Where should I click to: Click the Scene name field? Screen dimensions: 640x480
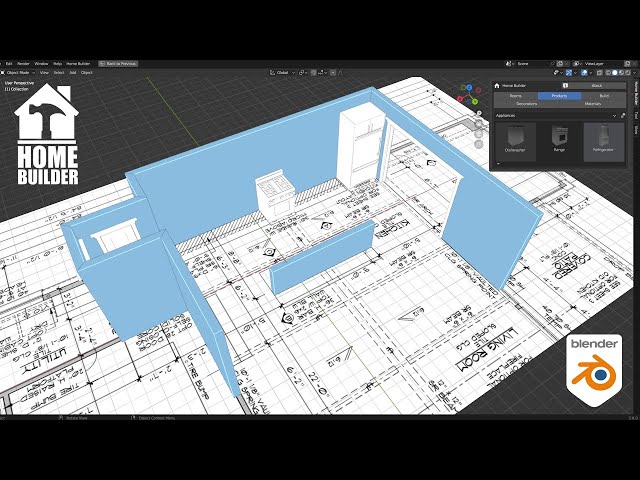click(x=534, y=64)
